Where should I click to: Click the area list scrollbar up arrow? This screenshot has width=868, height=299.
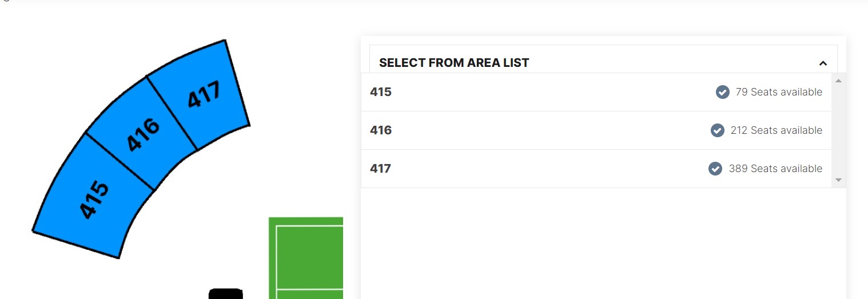[838, 81]
